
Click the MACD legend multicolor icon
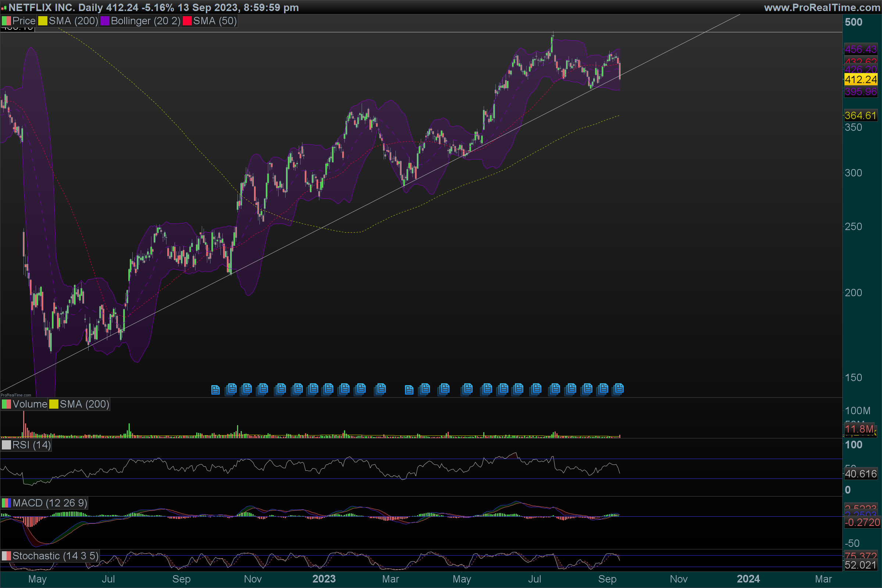click(x=6, y=503)
